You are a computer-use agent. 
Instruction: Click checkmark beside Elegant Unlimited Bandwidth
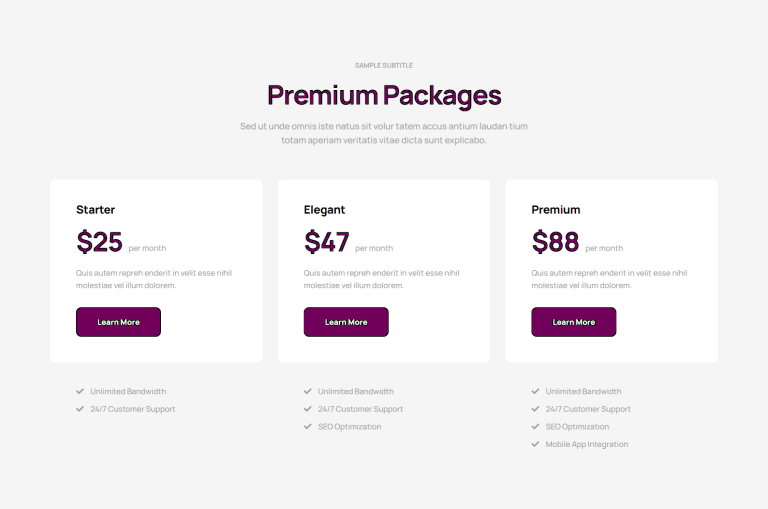click(308, 391)
